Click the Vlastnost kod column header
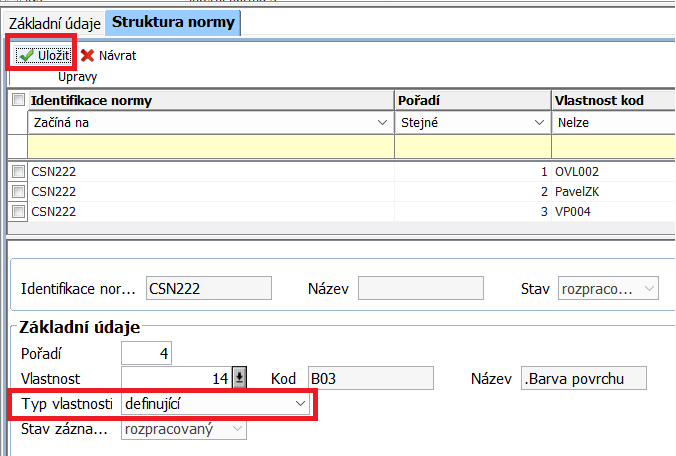Viewport: 676px width, 456px height. [612, 101]
